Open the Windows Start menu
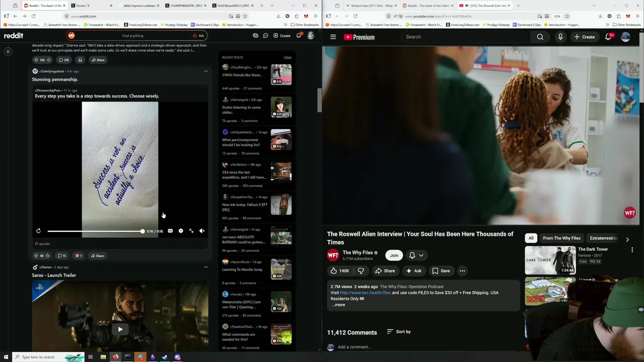The image size is (644, 362). click(5, 357)
